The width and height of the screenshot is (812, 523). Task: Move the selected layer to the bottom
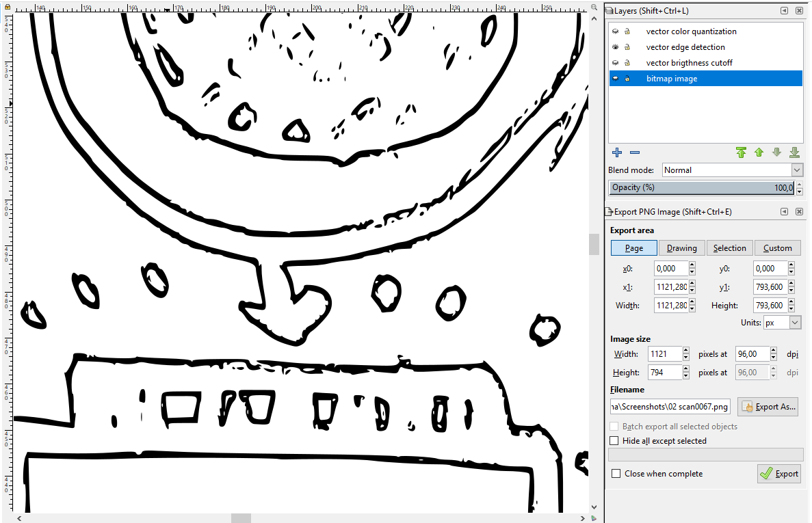click(794, 152)
